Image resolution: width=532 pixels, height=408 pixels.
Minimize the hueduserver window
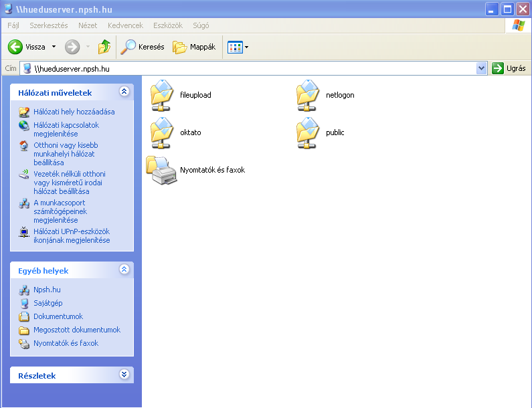tap(491, 9)
